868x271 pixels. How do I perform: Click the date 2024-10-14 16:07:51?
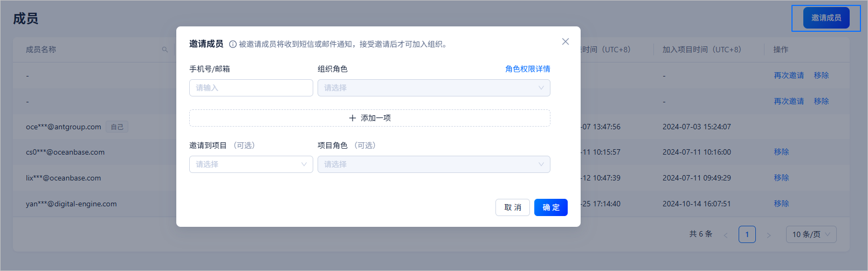pyautogui.click(x=697, y=204)
